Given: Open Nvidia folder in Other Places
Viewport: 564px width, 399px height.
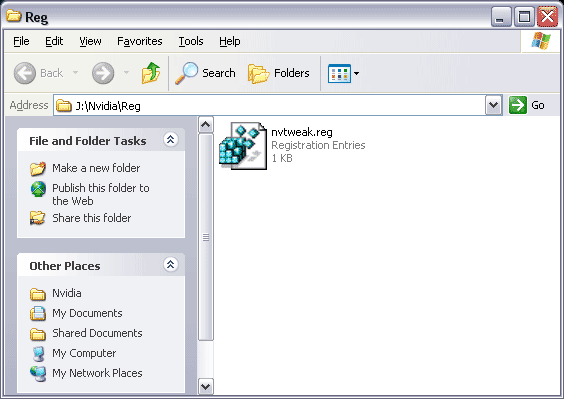Looking at the screenshot, I should (67, 293).
